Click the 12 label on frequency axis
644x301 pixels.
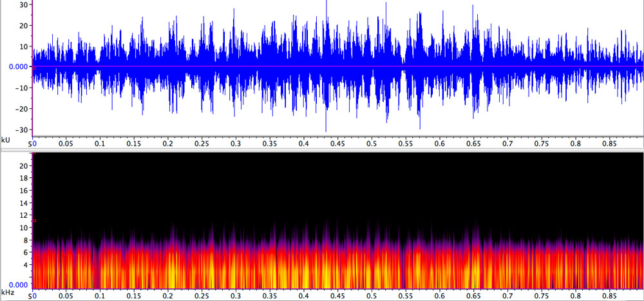(x=24, y=215)
